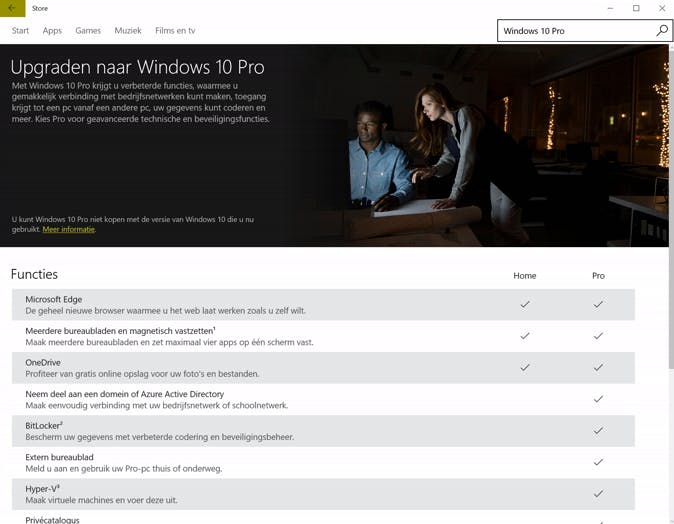Open the Muziek tab

[x=128, y=31]
